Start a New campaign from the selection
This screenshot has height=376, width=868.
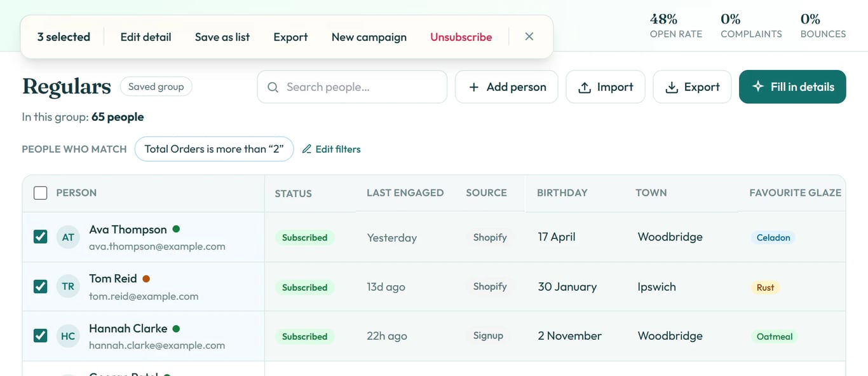pyautogui.click(x=369, y=37)
